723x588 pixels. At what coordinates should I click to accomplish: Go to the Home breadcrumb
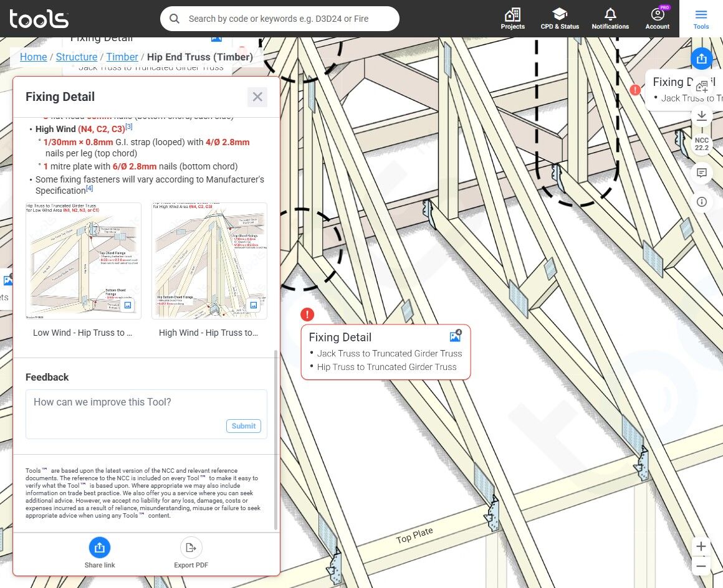point(33,57)
